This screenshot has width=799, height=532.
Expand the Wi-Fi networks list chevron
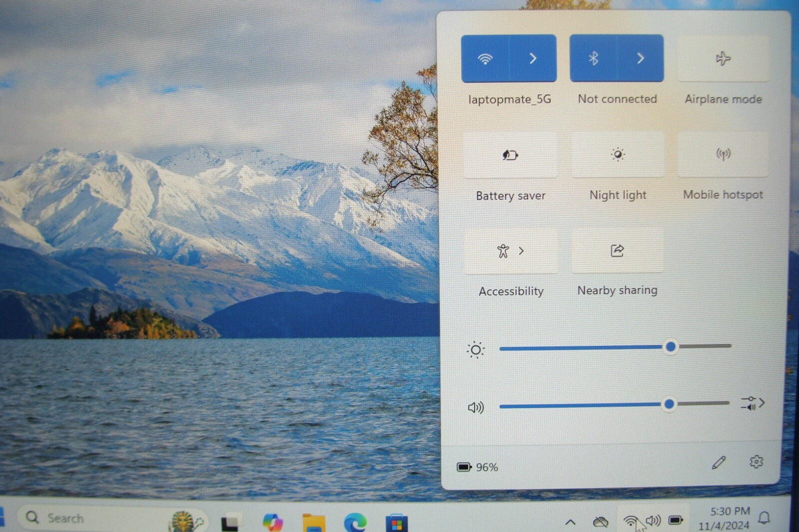point(533,59)
